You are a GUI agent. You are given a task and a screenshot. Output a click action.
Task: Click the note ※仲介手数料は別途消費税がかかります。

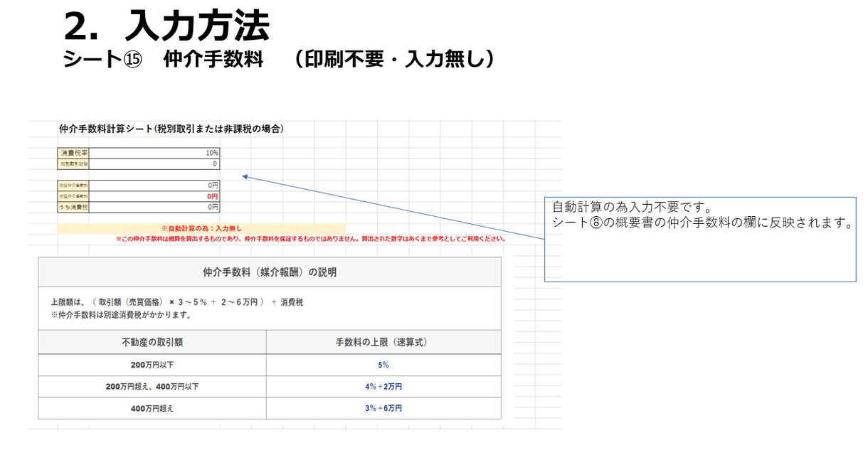[121, 315]
